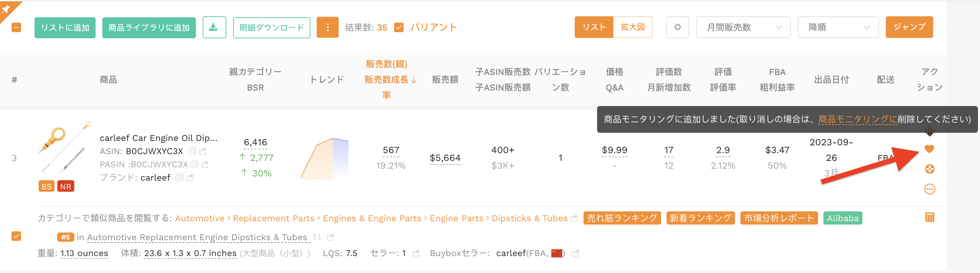Open 新着ランキング button
This screenshot has height=273, width=980.
click(700, 218)
